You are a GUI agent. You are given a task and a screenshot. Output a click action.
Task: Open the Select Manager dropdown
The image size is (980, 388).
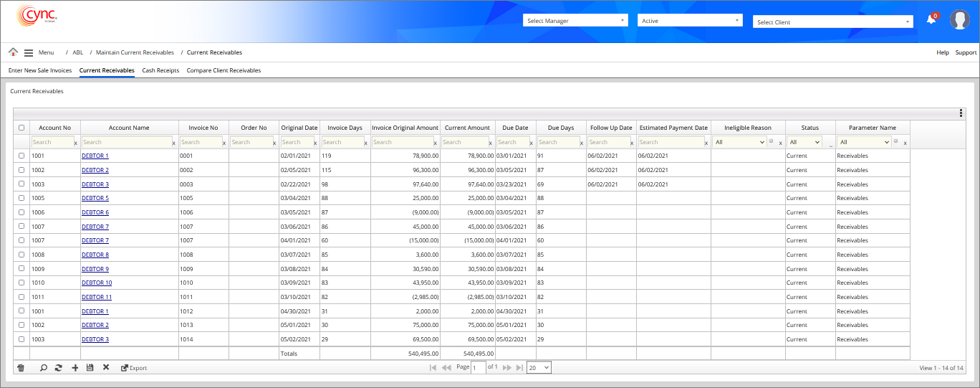click(575, 21)
